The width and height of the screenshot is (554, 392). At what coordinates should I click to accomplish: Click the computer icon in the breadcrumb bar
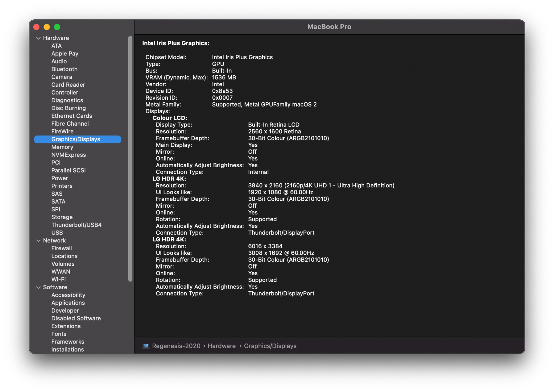click(146, 346)
